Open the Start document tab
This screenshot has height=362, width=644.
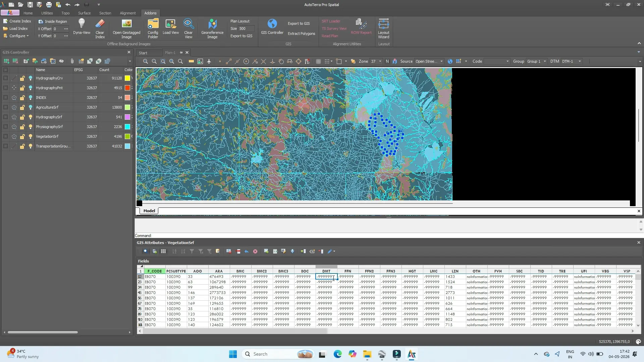point(143,53)
